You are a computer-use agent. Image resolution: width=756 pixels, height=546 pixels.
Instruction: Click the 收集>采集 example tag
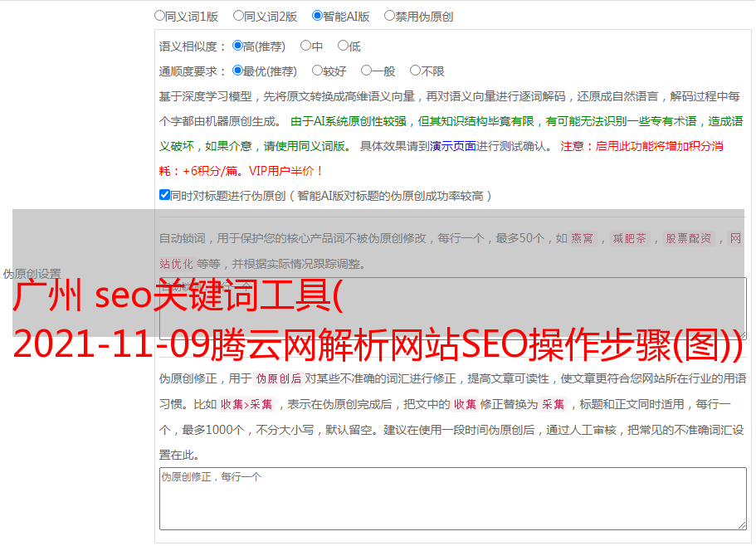(x=246, y=404)
